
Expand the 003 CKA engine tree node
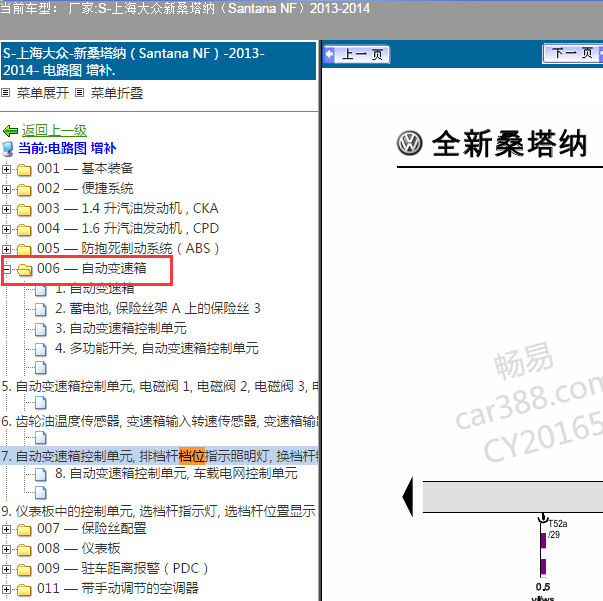pos(6,209)
